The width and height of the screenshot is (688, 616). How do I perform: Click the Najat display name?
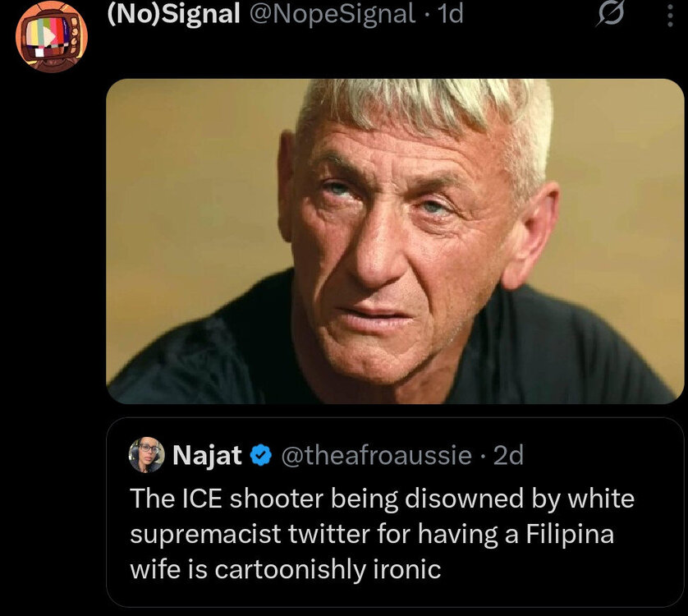[x=205, y=455]
